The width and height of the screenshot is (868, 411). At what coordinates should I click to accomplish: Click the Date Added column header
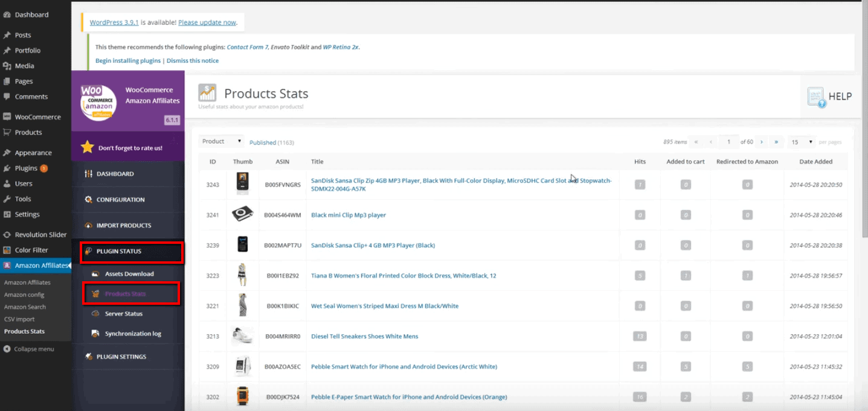(815, 162)
